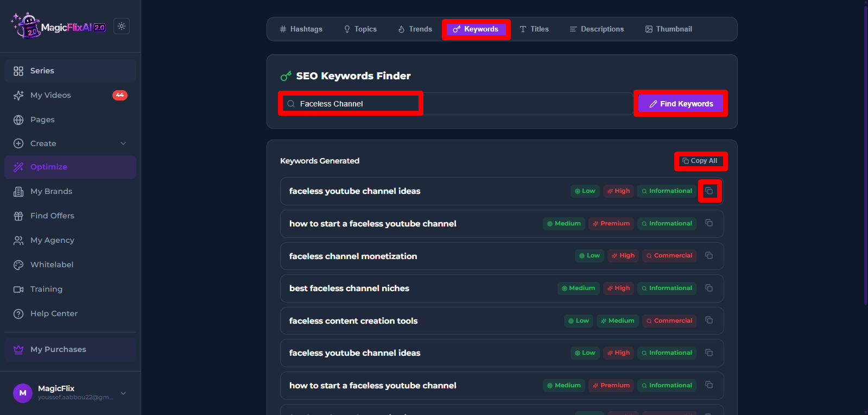868x415 pixels.
Task: Switch to the Trends tab
Action: click(415, 29)
